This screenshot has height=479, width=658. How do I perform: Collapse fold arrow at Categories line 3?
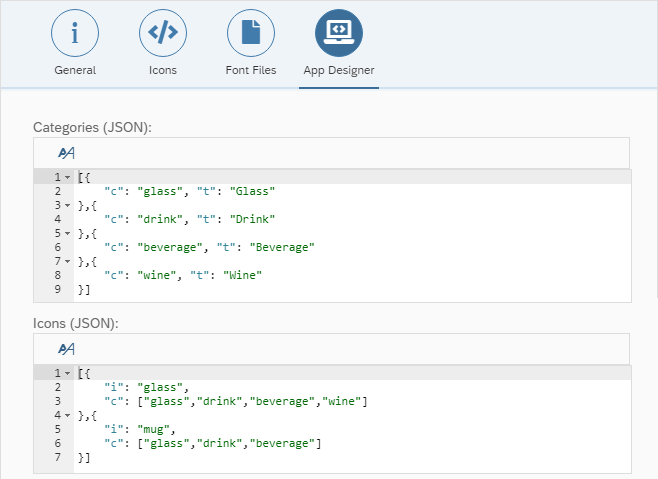click(67, 205)
